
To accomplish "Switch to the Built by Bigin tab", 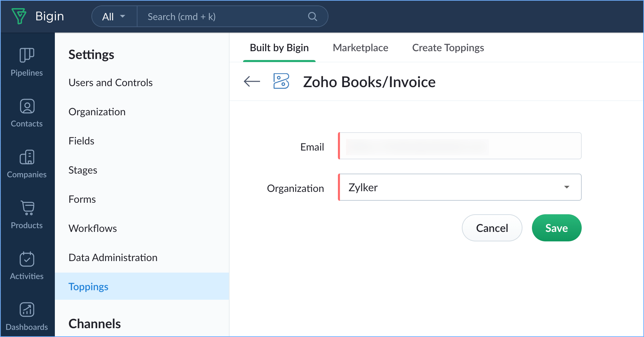I will pos(279,48).
